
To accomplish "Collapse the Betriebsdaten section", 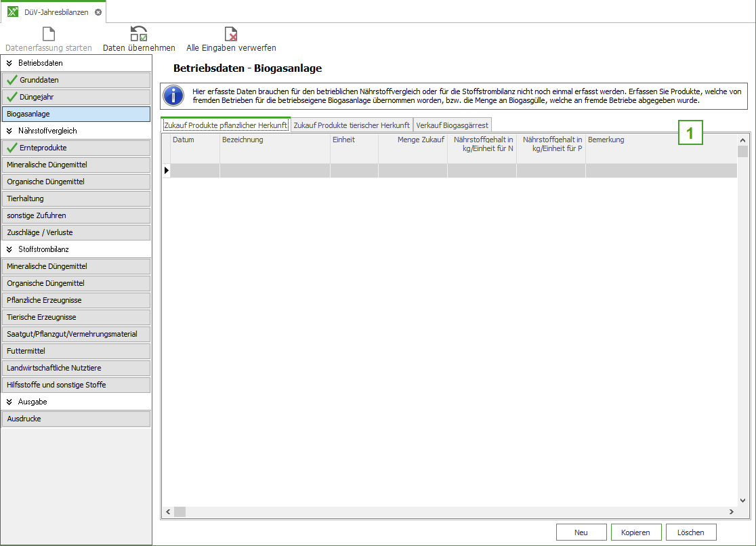I will point(9,63).
